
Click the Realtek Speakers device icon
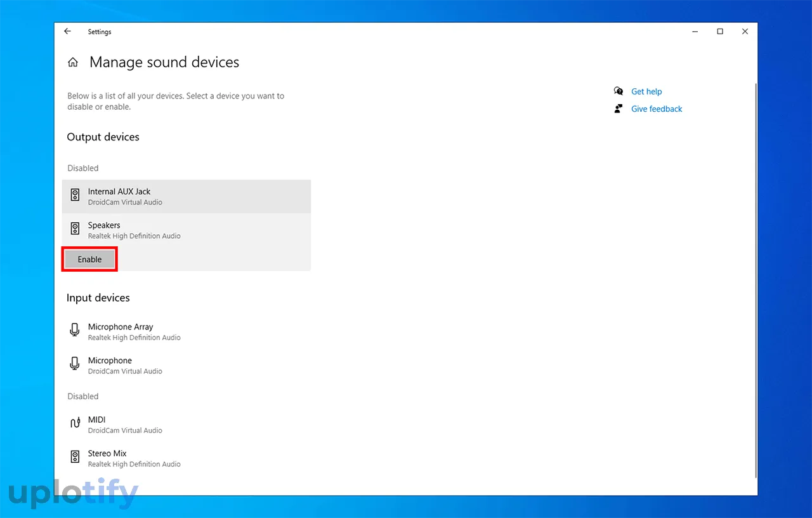coord(75,230)
